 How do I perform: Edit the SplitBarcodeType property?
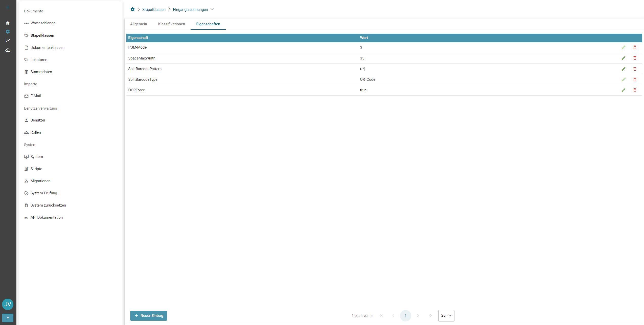pyautogui.click(x=624, y=79)
